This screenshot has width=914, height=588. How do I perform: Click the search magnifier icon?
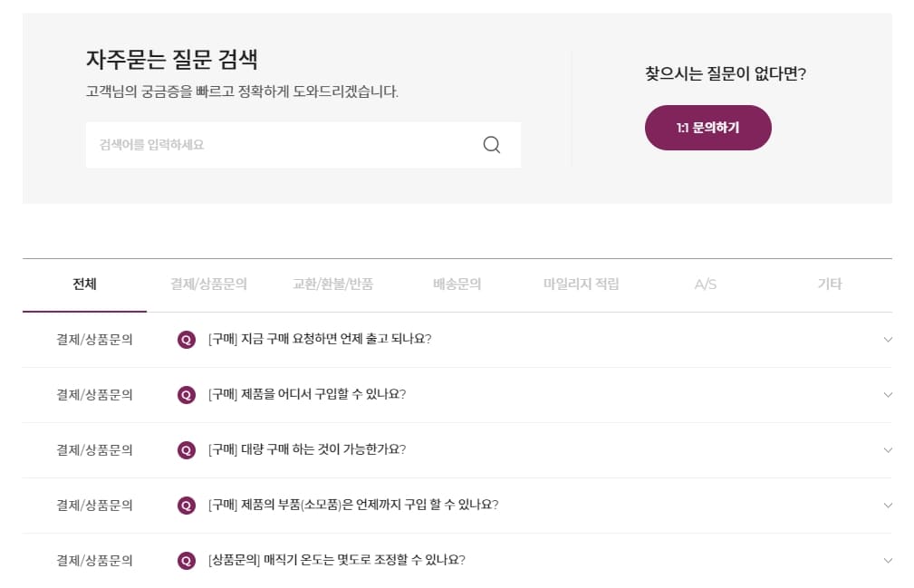tap(492, 144)
